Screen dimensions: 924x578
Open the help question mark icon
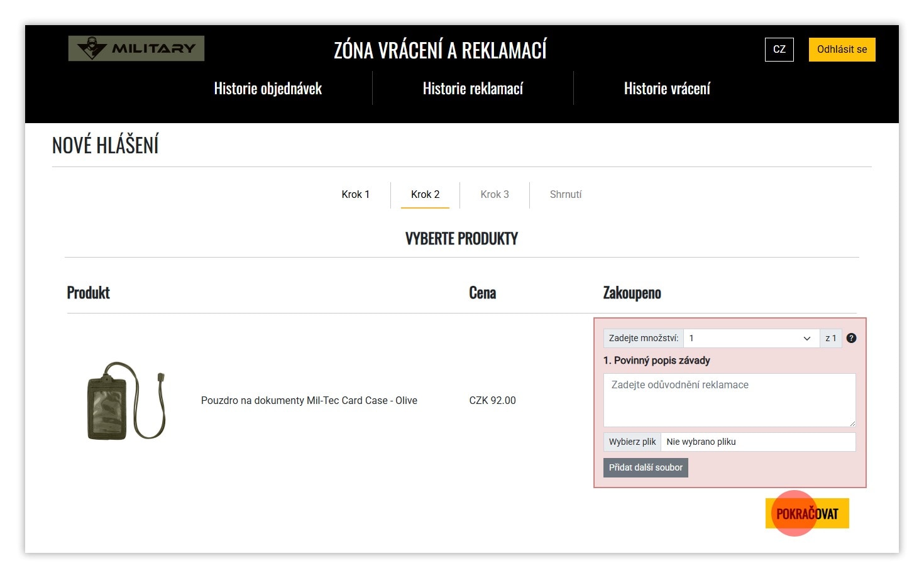click(851, 338)
